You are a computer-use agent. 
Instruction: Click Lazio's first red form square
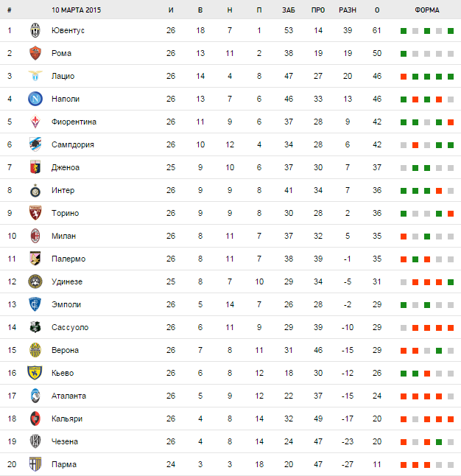[404, 77]
